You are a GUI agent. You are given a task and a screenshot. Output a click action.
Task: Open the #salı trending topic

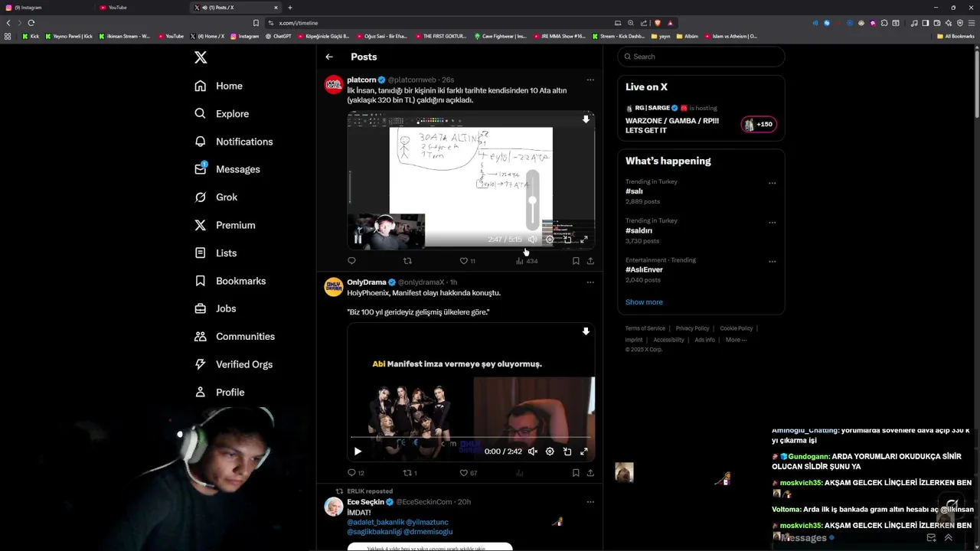[x=634, y=191]
